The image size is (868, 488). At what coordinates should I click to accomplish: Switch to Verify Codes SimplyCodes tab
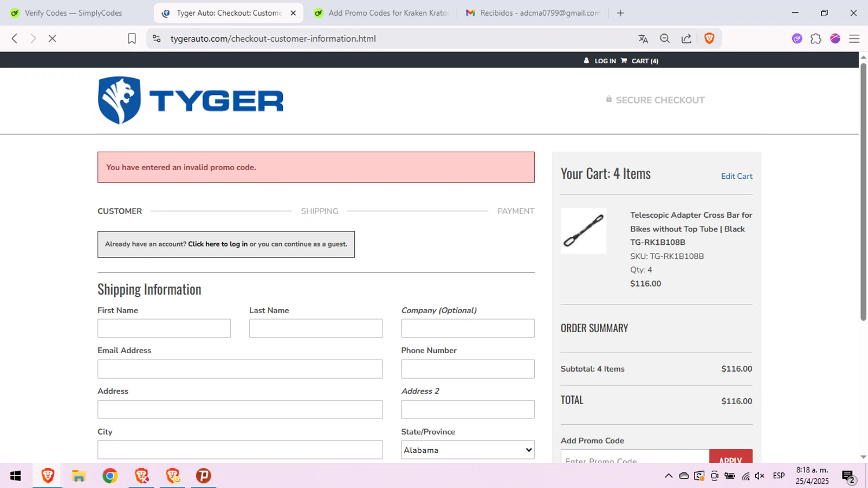click(74, 13)
